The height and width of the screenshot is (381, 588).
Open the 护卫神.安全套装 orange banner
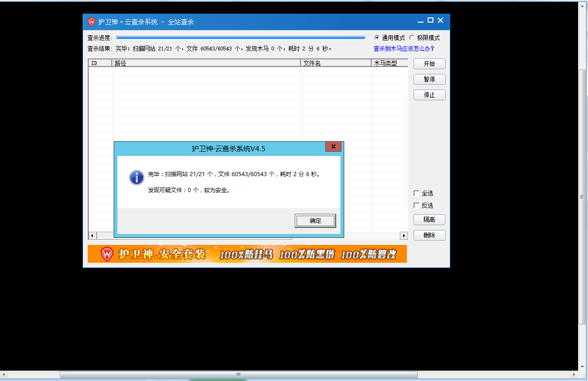click(x=247, y=254)
